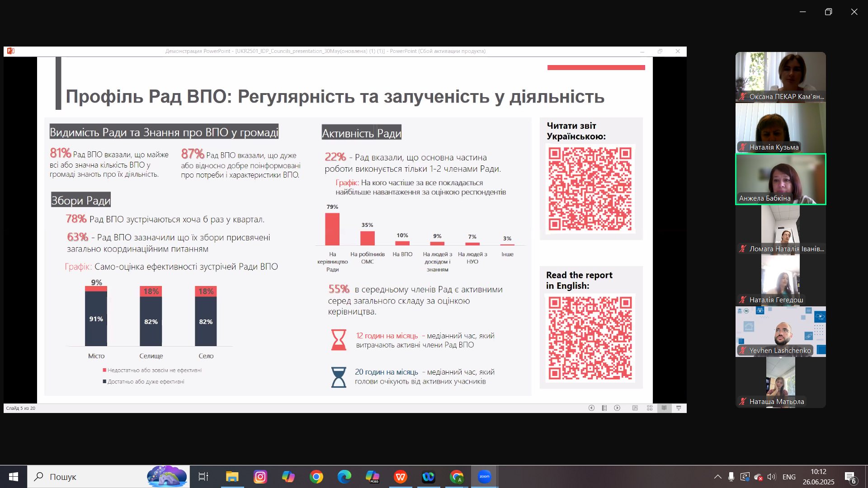Open Zoom app in taskbar
868x488 pixels.
click(484, 477)
